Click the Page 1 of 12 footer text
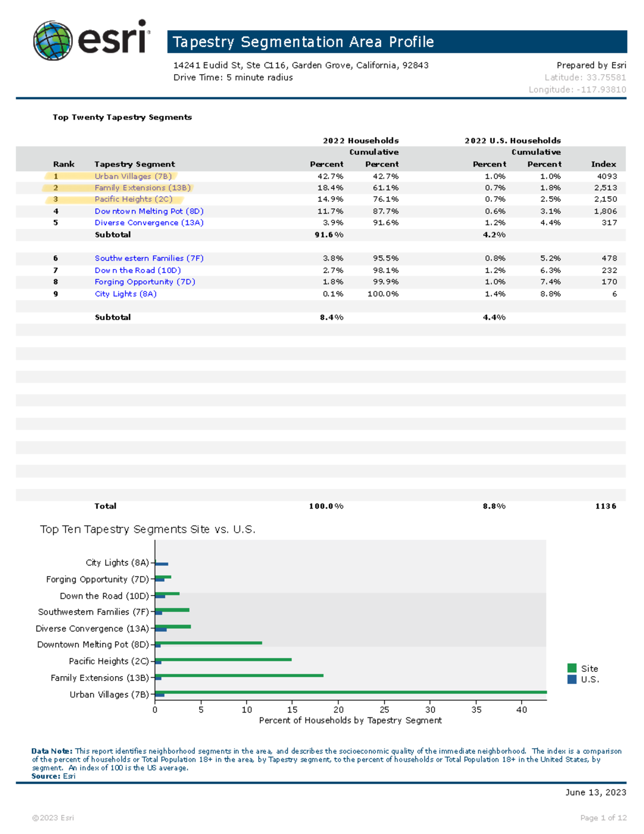This screenshot has height=834, width=644. pyautogui.click(x=603, y=818)
